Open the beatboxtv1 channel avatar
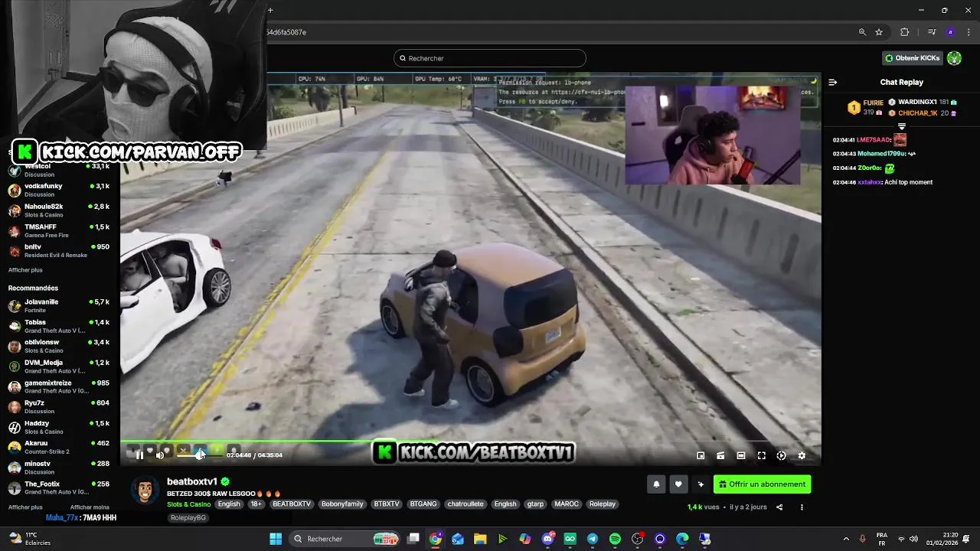The width and height of the screenshot is (980, 551). [145, 490]
